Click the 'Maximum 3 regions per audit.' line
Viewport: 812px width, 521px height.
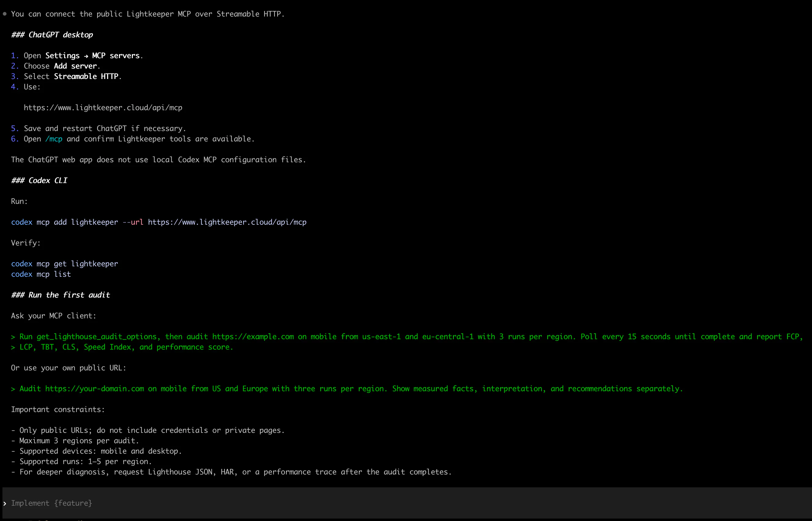tap(75, 441)
